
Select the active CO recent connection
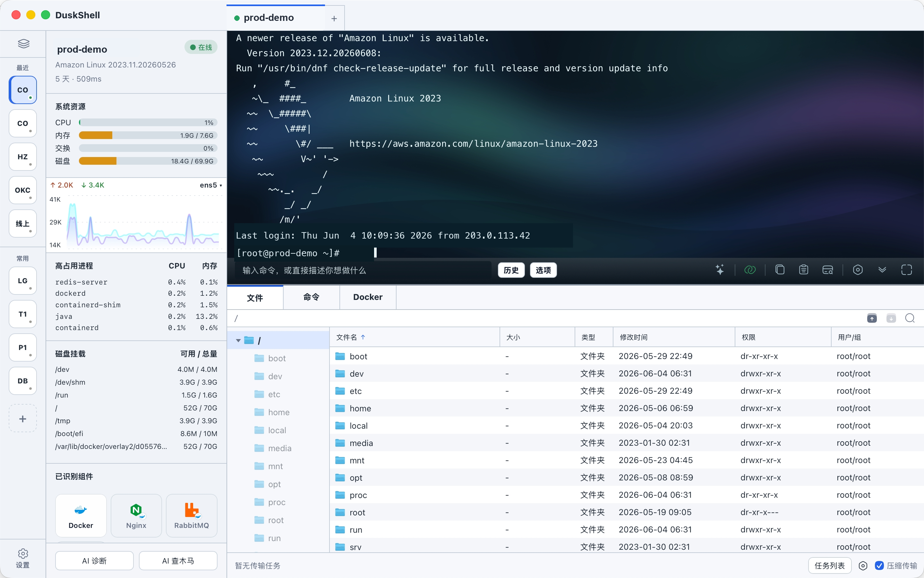click(x=23, y=90)
